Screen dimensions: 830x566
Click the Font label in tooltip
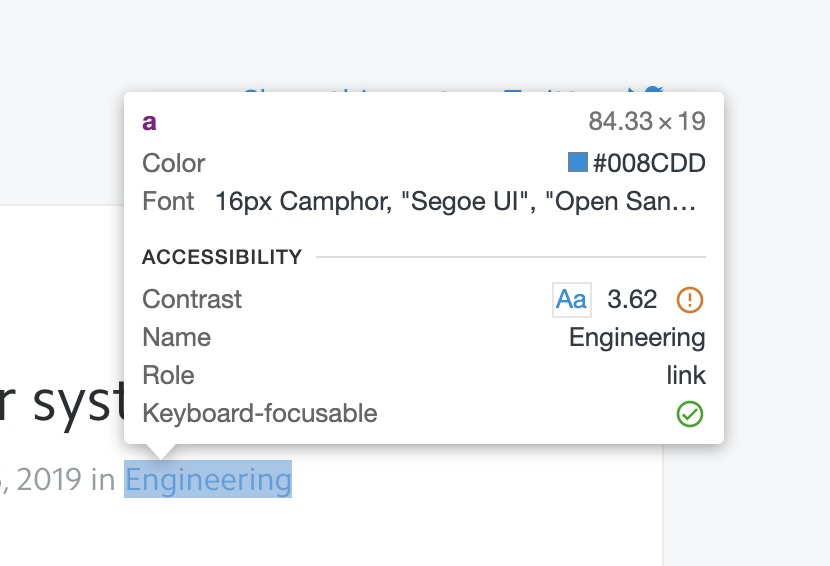pyautogui.click(x=168, y=201)
